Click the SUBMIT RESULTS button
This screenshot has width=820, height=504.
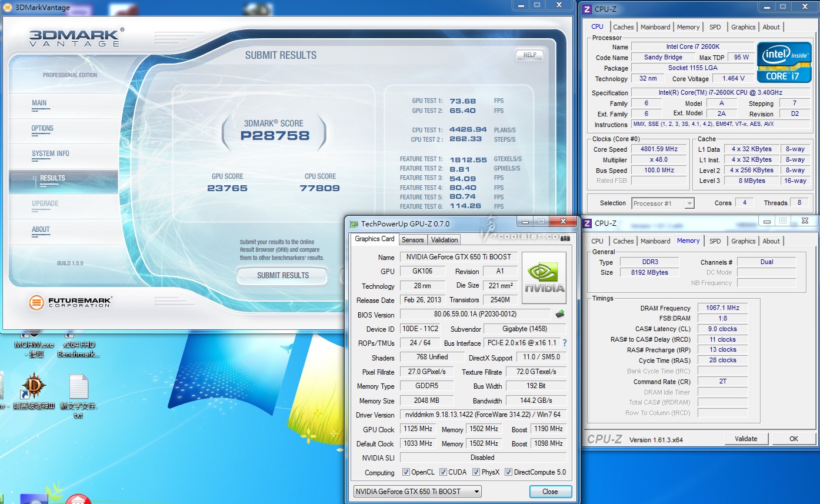[283, 275]
